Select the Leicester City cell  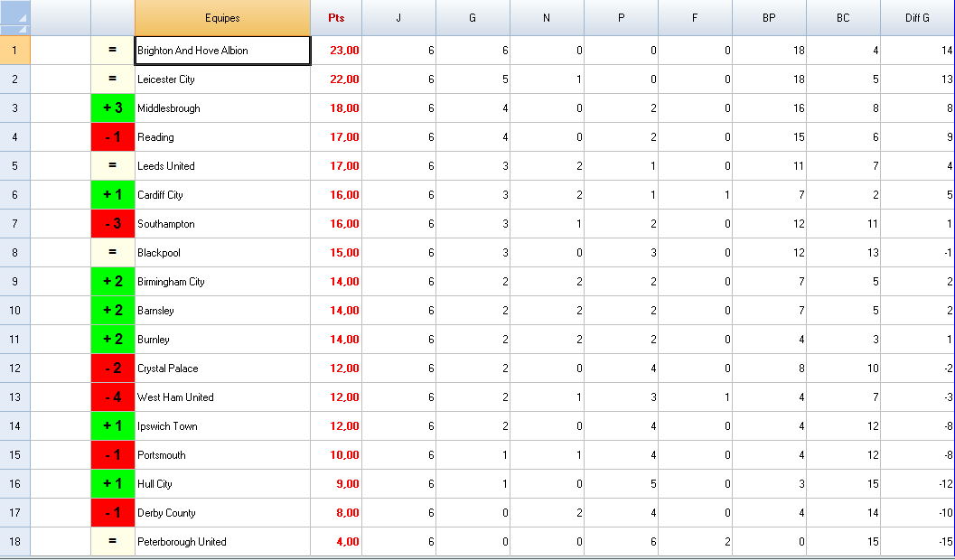point(222,79)
